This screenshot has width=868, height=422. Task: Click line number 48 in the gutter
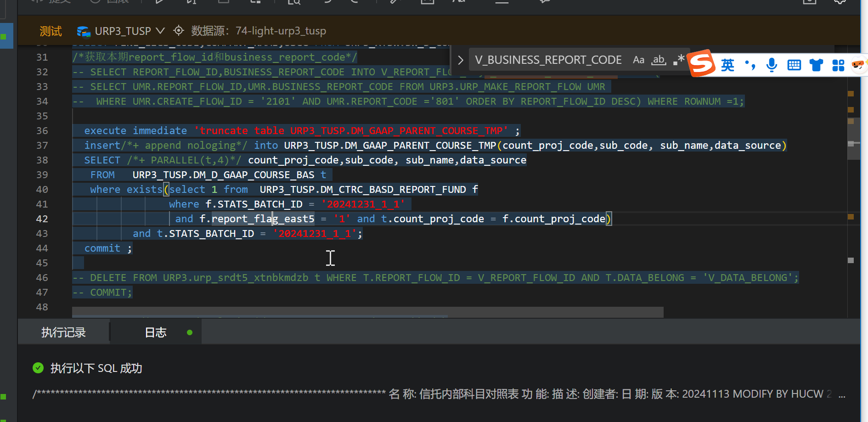(x=42, y=307)
